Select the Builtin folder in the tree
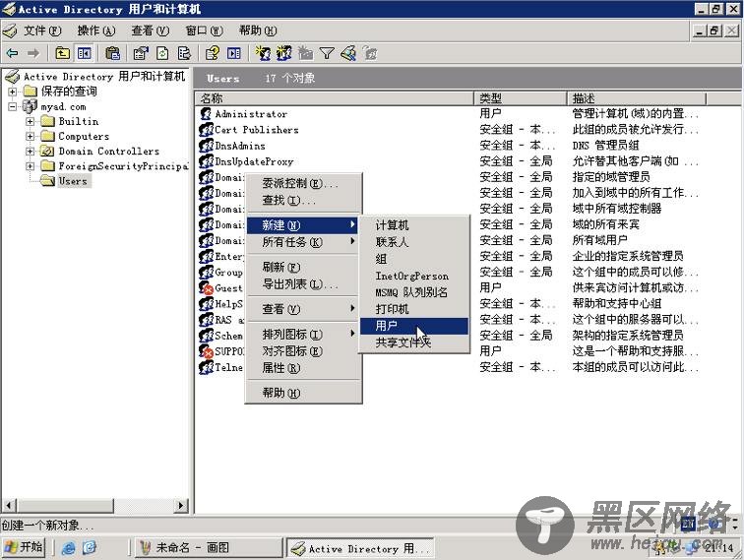 [79, 121]
